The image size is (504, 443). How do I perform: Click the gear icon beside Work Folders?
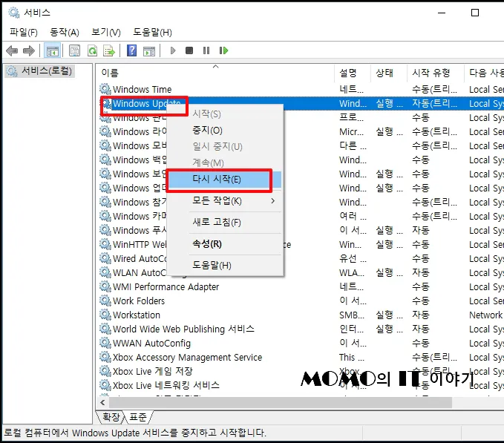(x=105, y=301)
